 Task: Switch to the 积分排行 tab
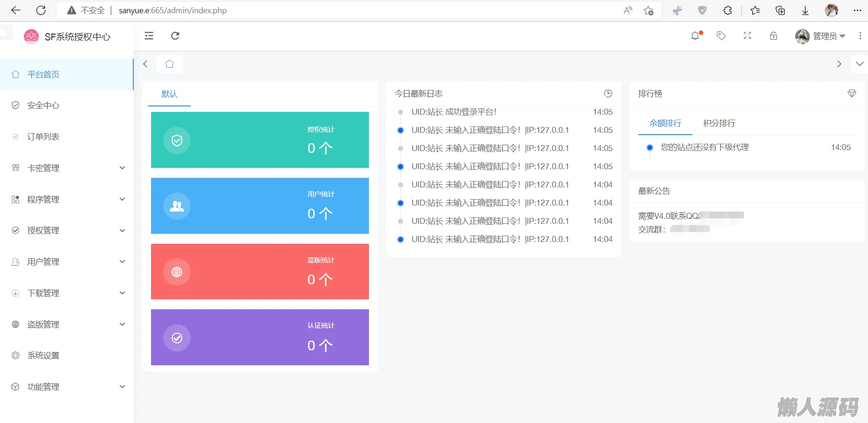point(719,123)
